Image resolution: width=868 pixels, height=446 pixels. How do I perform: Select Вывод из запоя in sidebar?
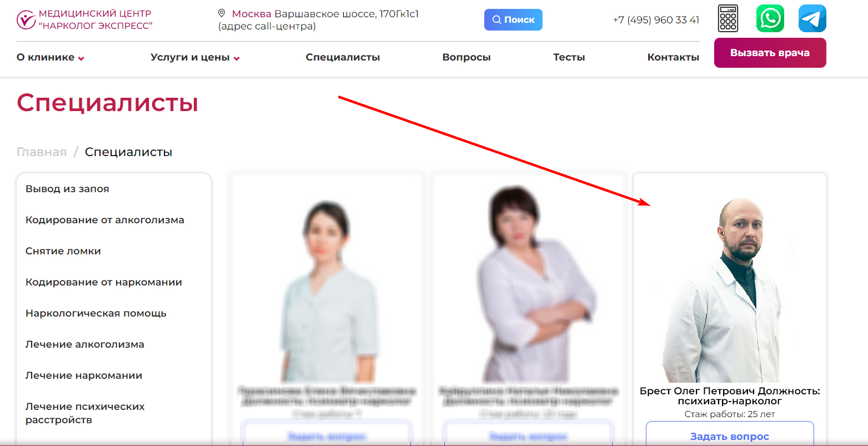pyautogui.click(x=67, y=189)
